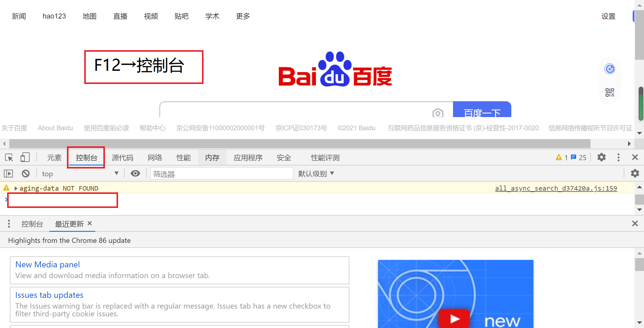Close the bottom drawer panel
Screen dimensions: 644x328
click(635, 223)
